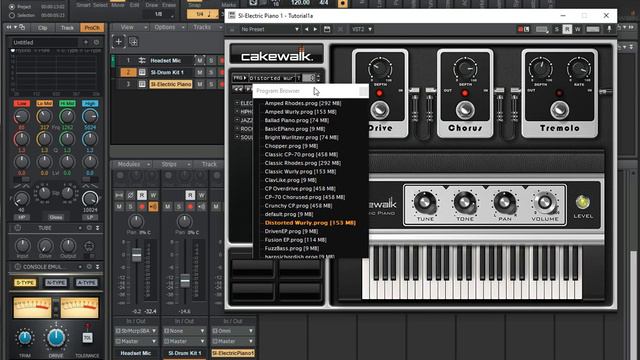Screen dimensions: 640x360
Task: Select Ballad Piano.prog in Program Browser
Action: click(x=297, y=120)
